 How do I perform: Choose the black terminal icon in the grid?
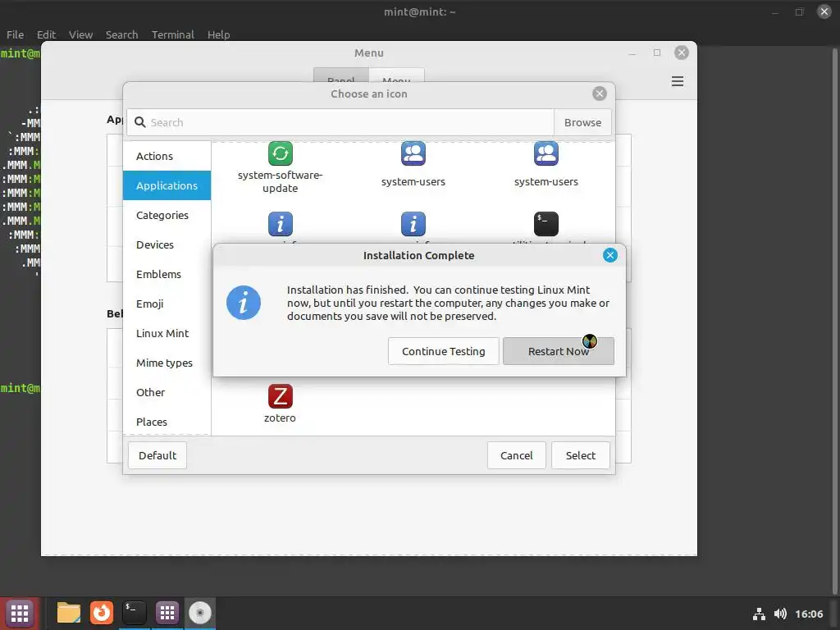(546, 224)
